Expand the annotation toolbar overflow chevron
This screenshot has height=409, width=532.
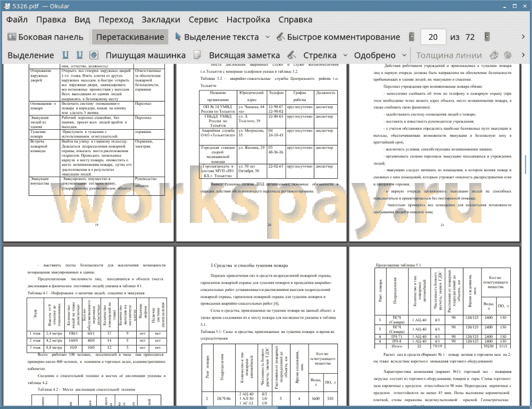click(x=523, y=55)
